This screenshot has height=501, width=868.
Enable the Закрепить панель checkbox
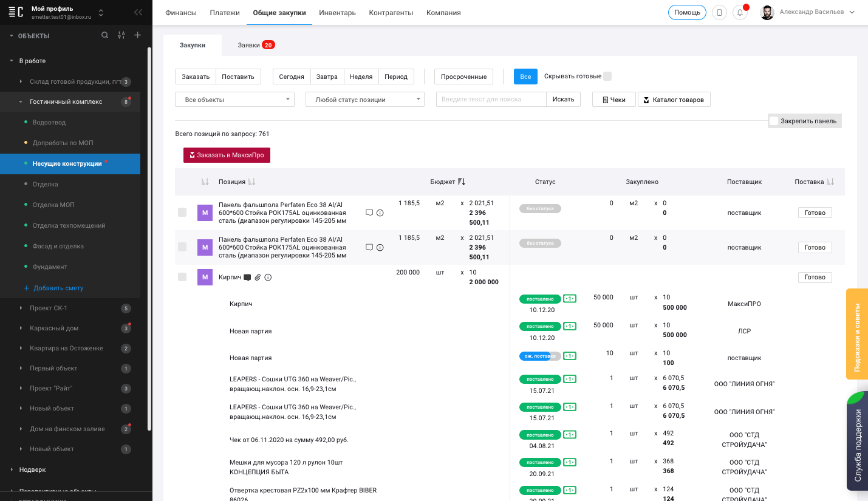coord(774,121)
